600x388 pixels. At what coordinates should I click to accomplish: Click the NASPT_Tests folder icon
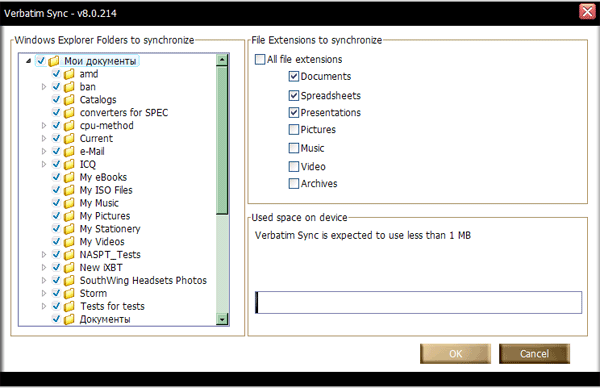[69, 255]
